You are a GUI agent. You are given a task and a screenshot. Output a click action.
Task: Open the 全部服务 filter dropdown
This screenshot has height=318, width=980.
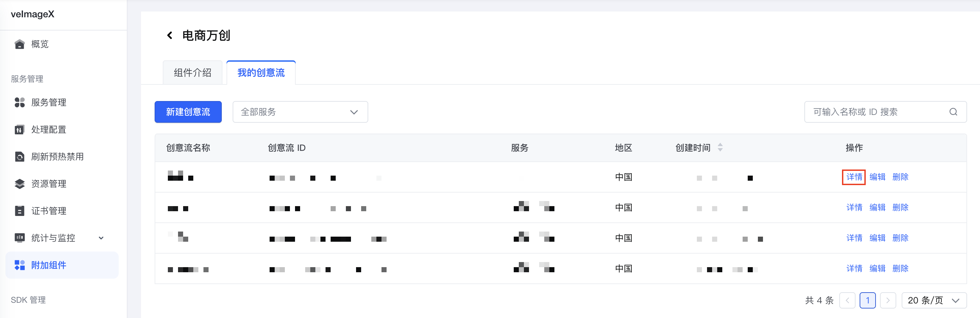300,112
